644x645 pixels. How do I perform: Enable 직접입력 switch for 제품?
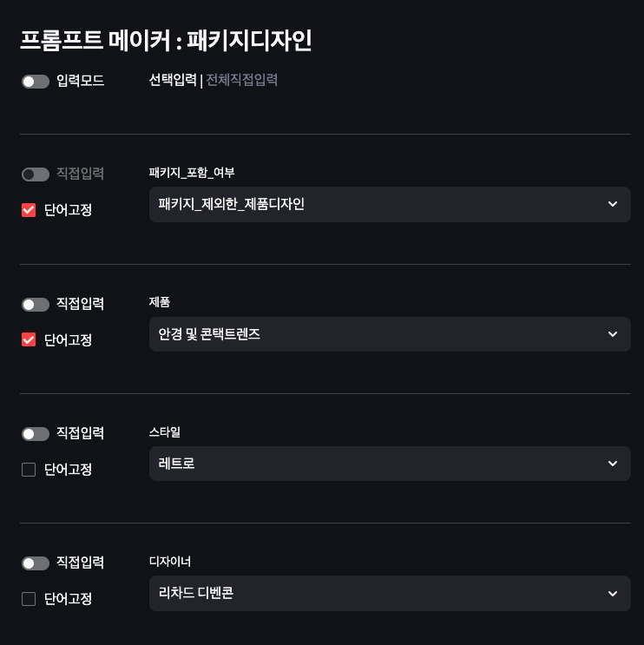click(x=36, y=305)
